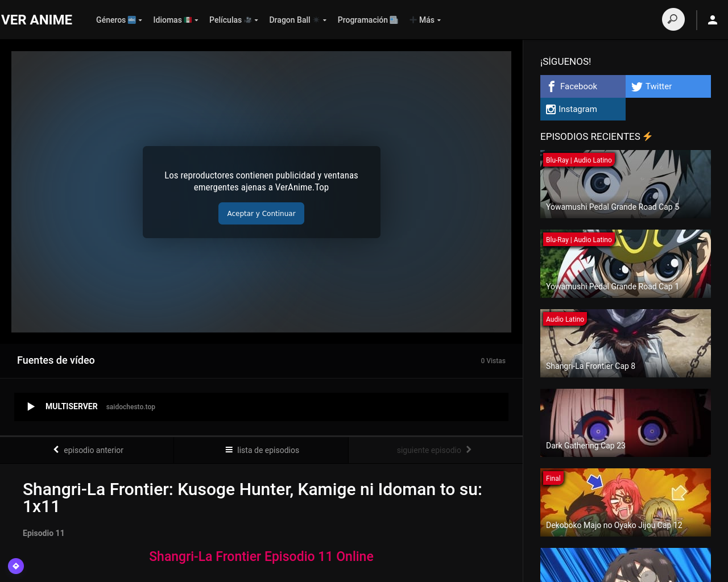Click the 'Final' badge on Dekoboko Majo
Image resolution: width=728 pixels, height=582 pixels.
[x=553, y=479]
